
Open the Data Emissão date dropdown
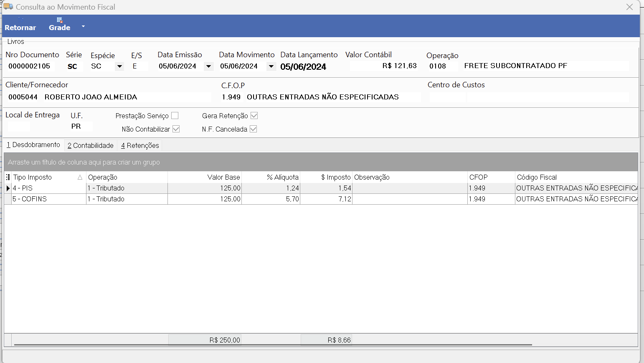click(x=208, y=66)
